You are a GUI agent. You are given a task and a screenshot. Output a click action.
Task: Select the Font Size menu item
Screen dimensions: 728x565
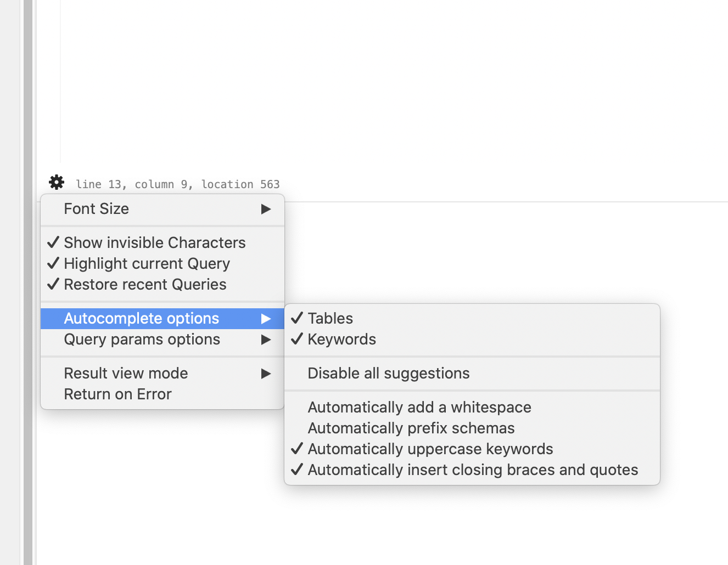pyautogui.click(x=97, y=209)
